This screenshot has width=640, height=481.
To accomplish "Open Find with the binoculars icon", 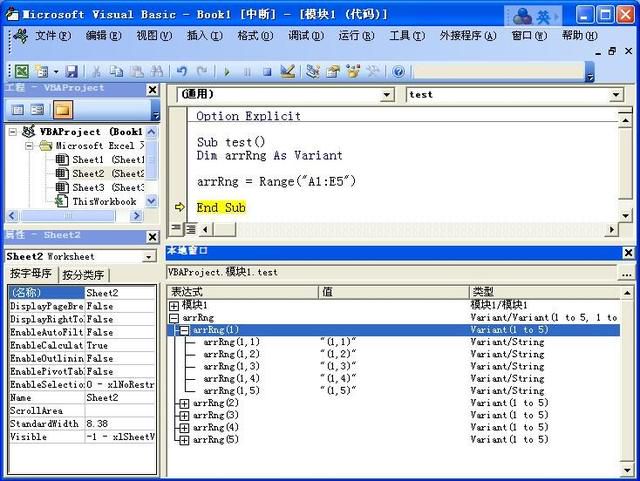I will pos(157,71).
